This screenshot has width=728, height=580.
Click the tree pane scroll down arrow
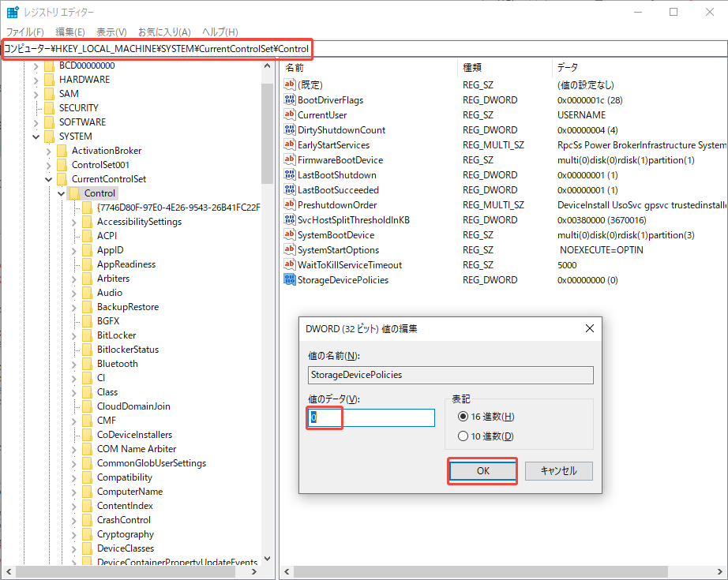[267, 558]
